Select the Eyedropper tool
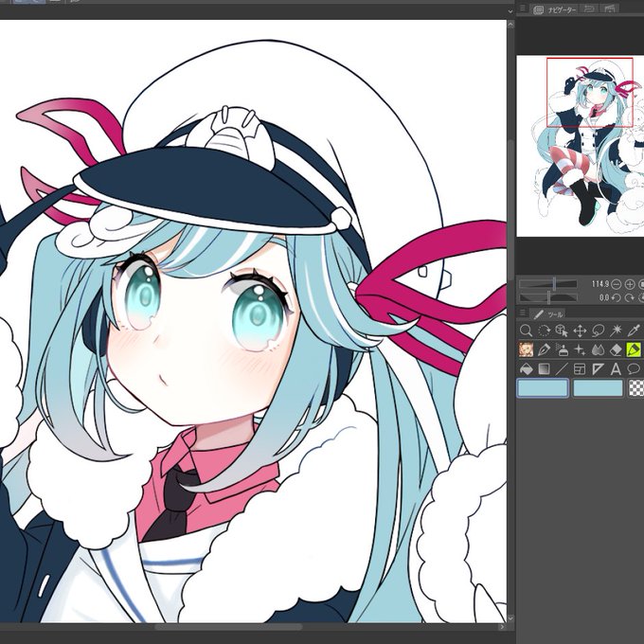The width and height of the screenshot is (644, 644). (634, 331)
